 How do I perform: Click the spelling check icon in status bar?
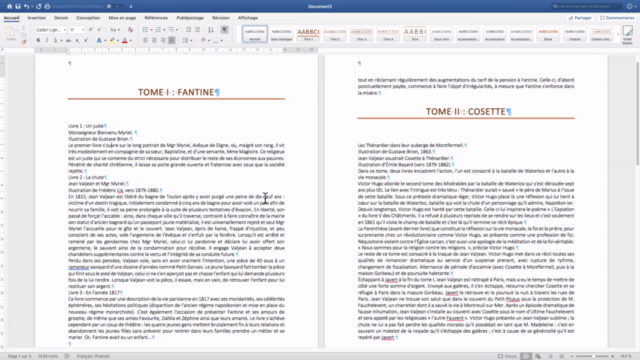click(67, 356)
